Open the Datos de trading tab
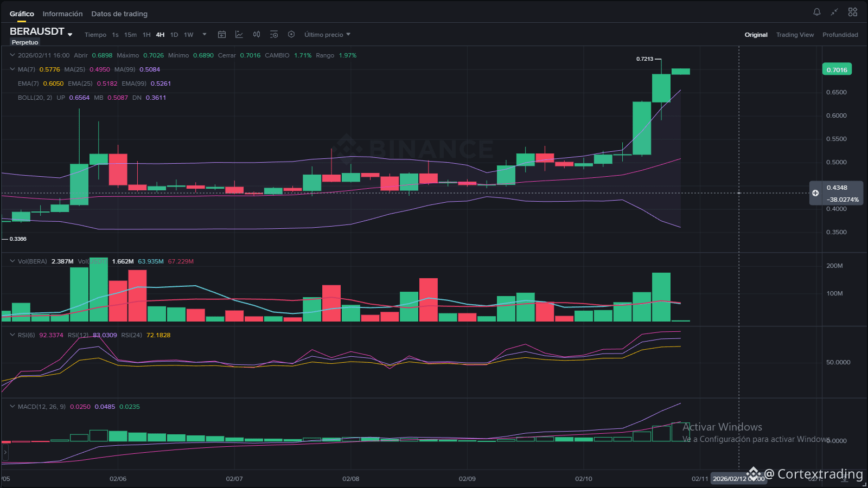 [x=119, y=14]
